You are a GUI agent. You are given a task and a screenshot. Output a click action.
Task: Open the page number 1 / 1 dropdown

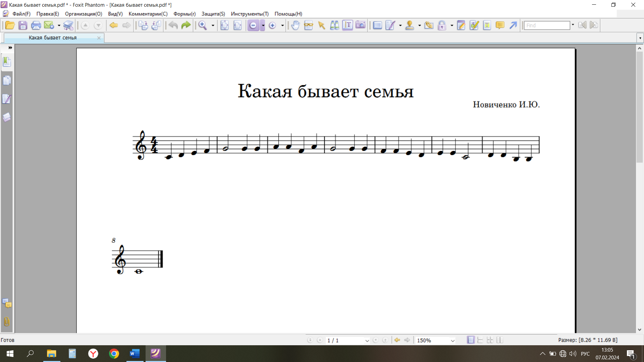[x=367, y=341]
